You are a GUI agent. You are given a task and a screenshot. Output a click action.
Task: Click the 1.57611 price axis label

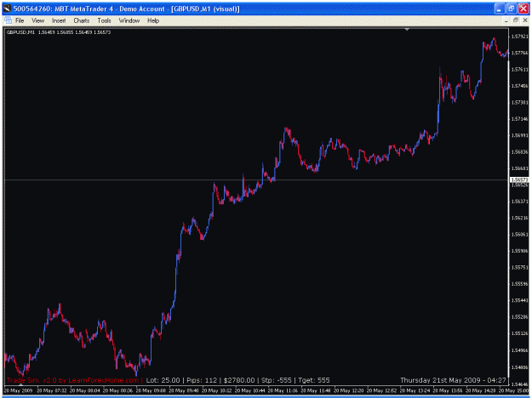click(520, 70)
